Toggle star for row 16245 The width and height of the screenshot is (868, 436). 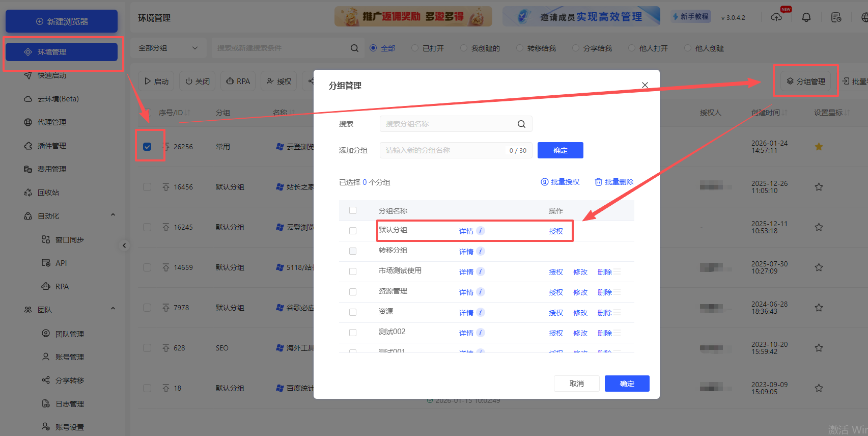point(819,227)
